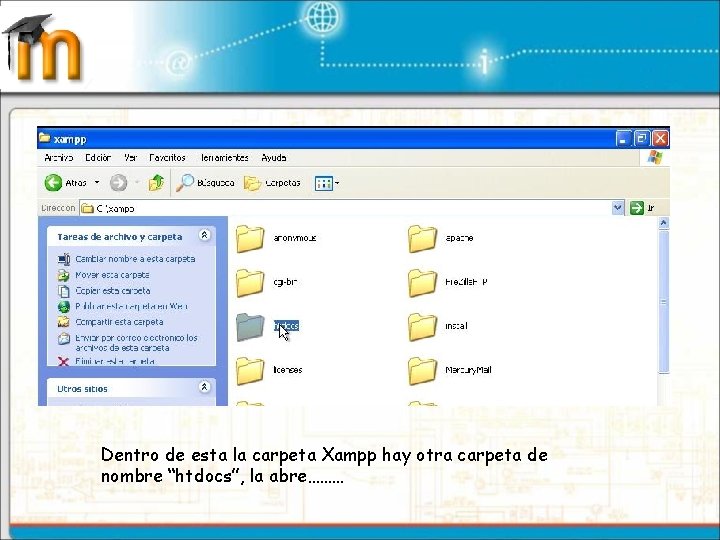Select the FileZillaFTP folder icon
This screenshot has width=720, height=540.
point(422,283)
